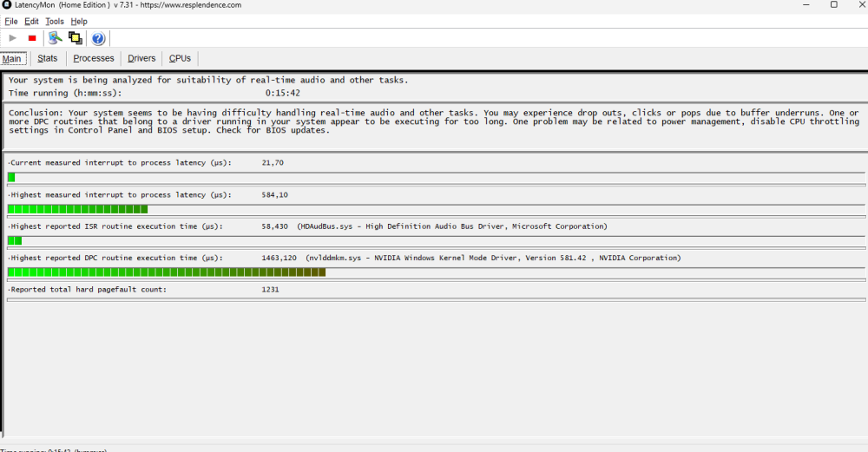
Task: Open the Tools menu
Action: [55, 21]
